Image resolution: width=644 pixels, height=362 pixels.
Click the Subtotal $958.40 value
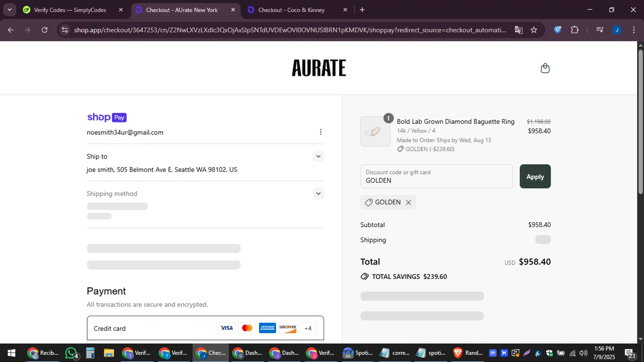pyautogui.click(x=539, y=225)
